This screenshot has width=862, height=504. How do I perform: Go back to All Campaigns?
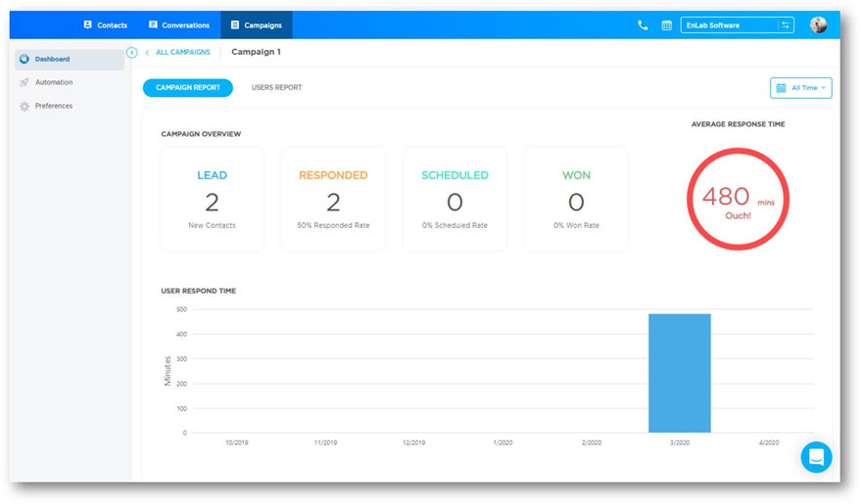(x=182, y=53)
